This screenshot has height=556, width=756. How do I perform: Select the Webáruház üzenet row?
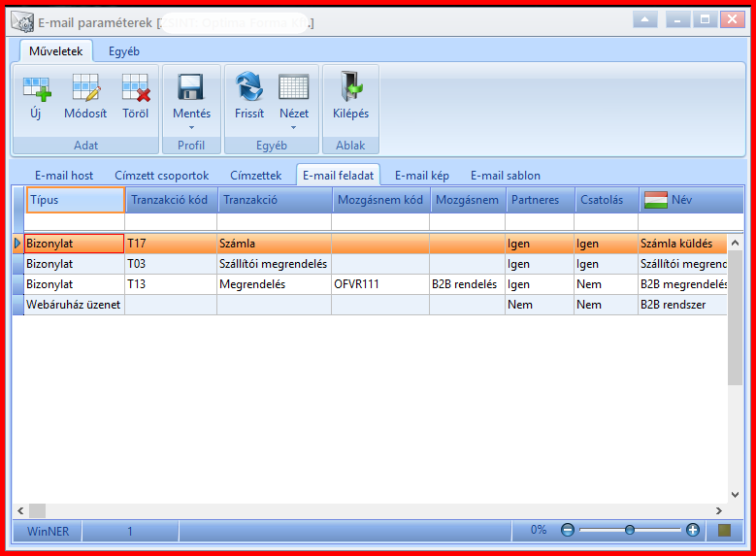click(x=370, y=305)
